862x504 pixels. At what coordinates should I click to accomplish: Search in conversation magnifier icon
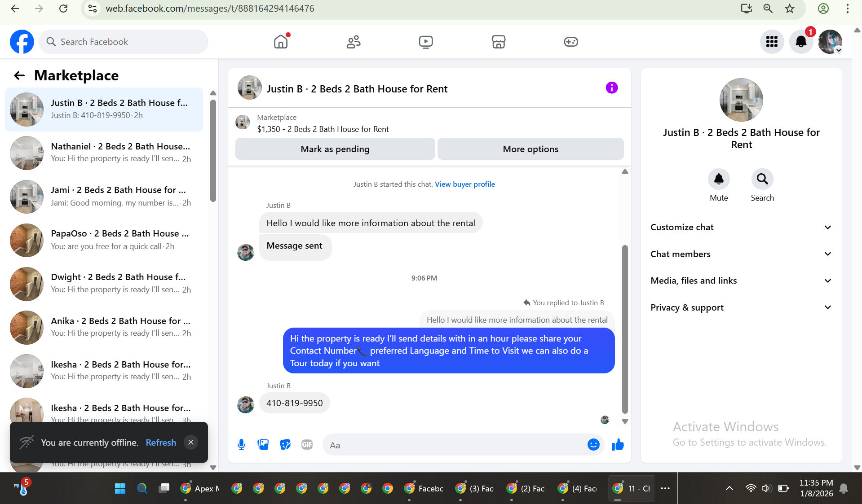coord(762,179)
